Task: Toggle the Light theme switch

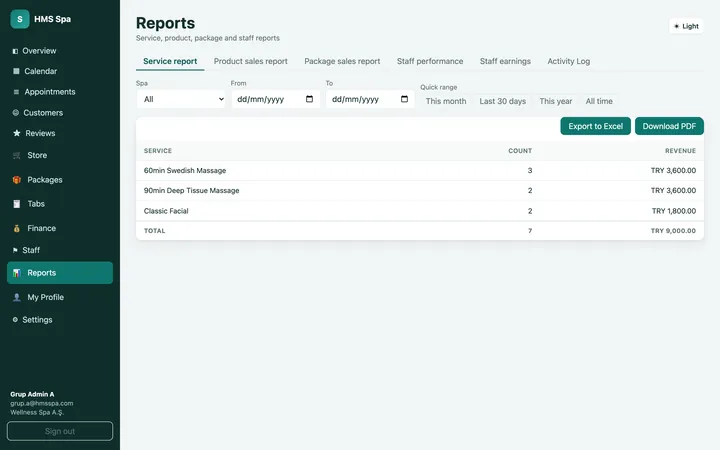Action: 686,26
